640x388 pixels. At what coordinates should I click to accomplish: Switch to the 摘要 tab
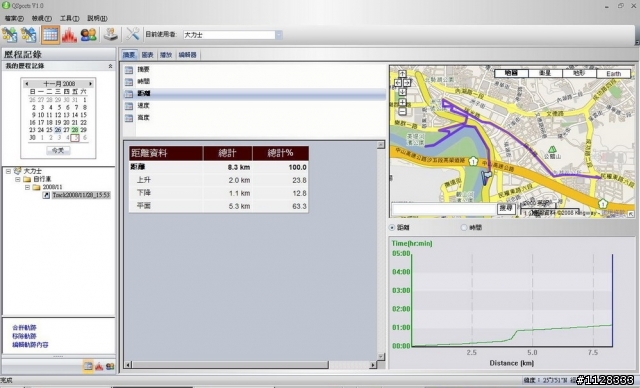pos(129,55)
